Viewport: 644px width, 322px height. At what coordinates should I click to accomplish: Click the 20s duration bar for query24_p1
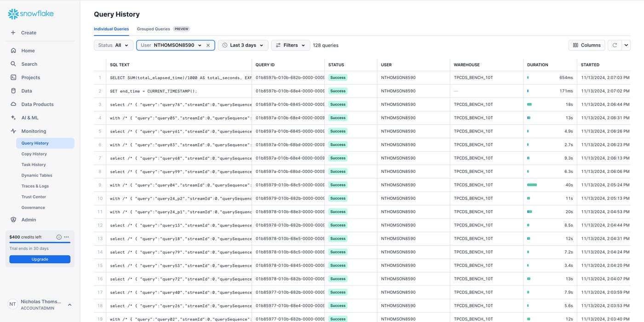[x=529, y=212]
